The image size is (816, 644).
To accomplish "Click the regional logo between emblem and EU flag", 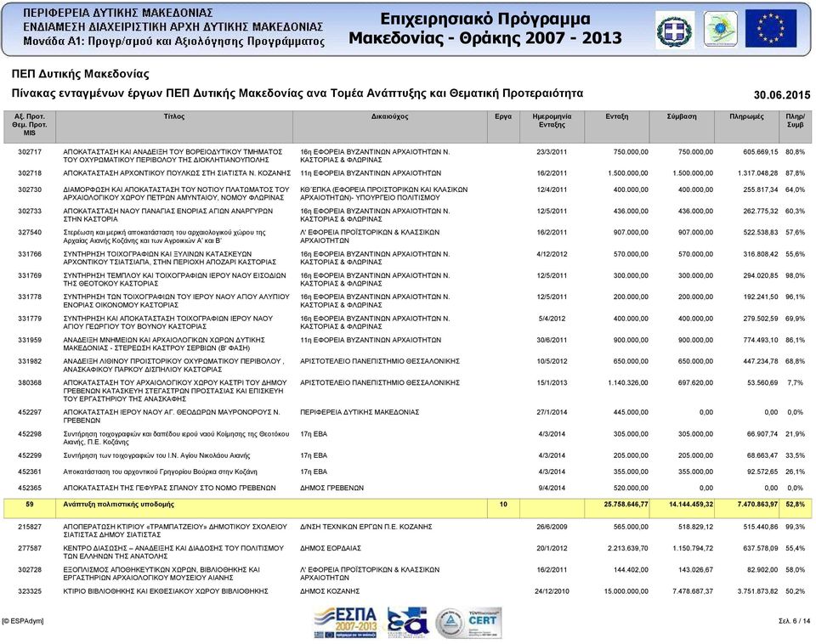I will (720, 29).
